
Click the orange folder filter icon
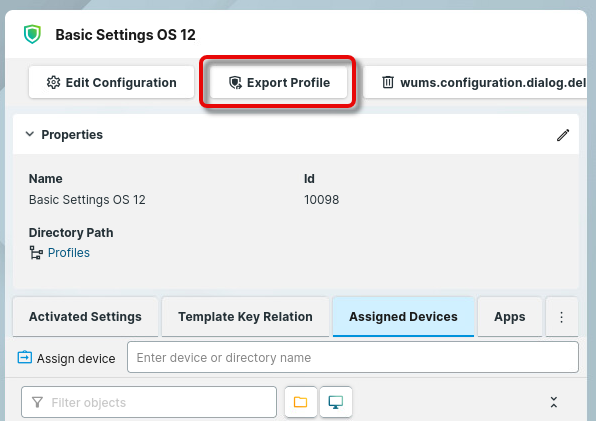pyautogui.click(x=300, y=402)
